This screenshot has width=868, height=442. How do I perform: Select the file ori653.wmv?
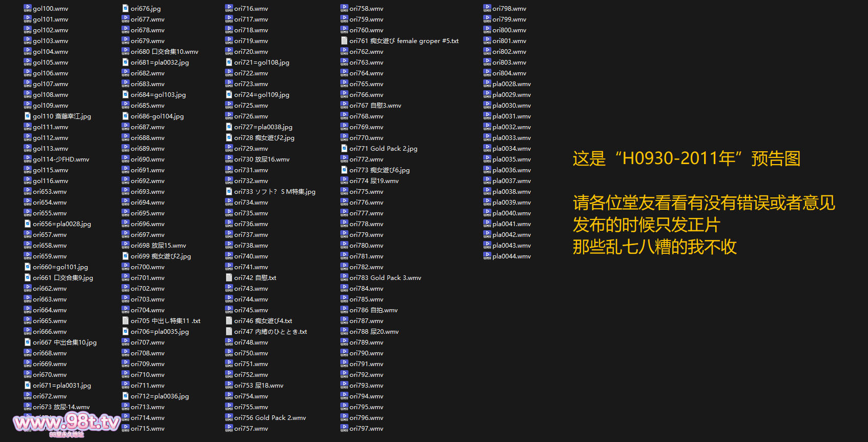tap(50, 192)
